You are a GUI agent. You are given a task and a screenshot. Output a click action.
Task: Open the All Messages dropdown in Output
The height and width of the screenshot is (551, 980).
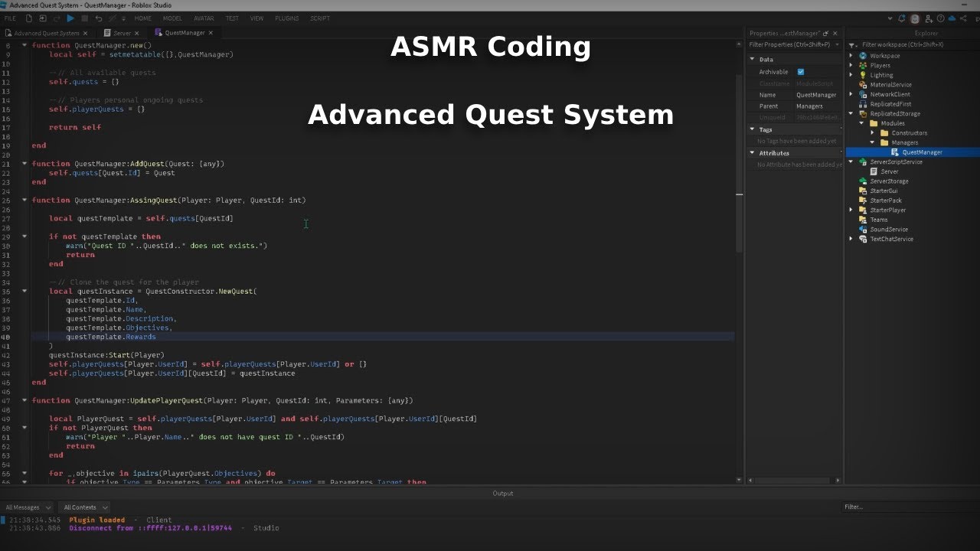tap(28, 507)
